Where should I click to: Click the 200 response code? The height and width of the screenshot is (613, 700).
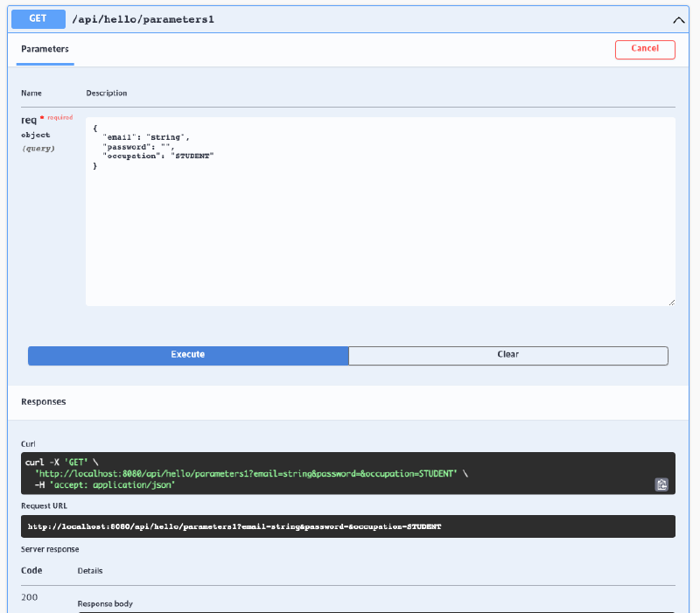coord(31,596)
